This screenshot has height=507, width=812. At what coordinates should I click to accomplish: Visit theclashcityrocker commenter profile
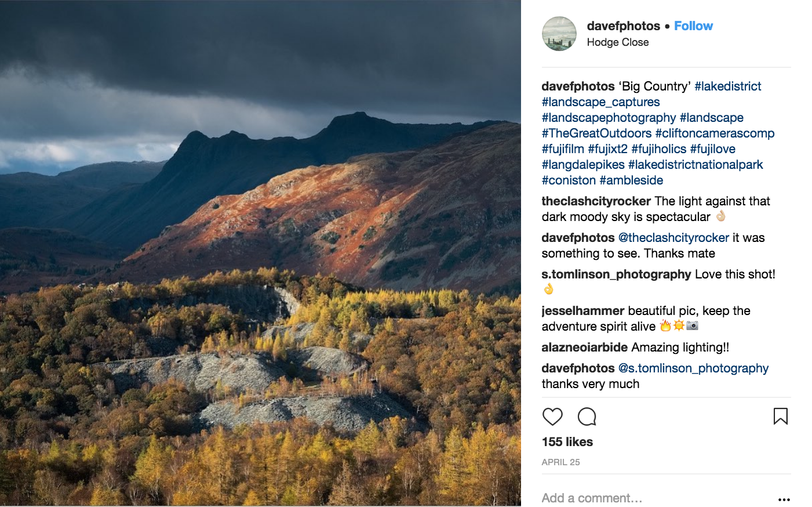[596, 201]
